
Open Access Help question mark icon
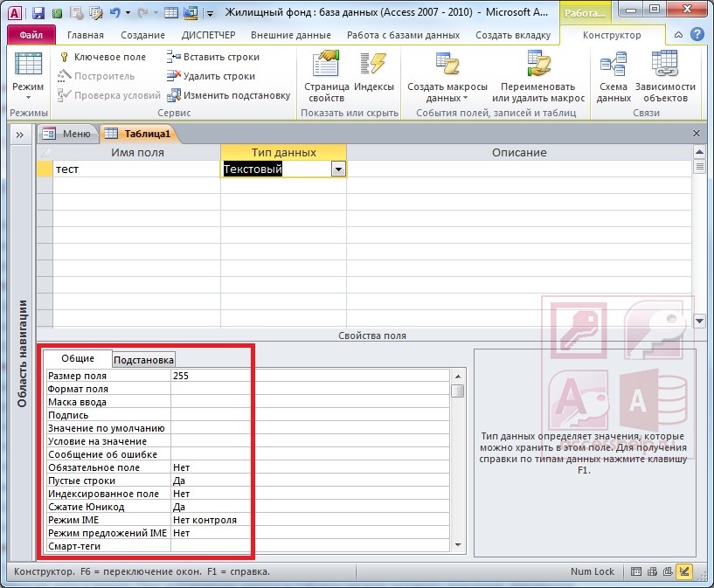pos(697,35)
